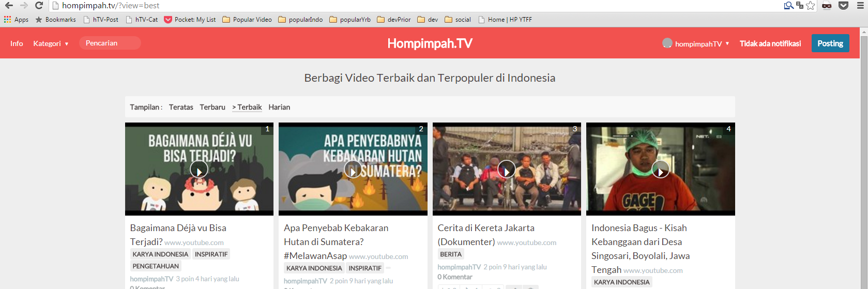Open www.youtube.com source on Déjà vu post
This screenshot has width=868, height=289.
pos(194,242)
